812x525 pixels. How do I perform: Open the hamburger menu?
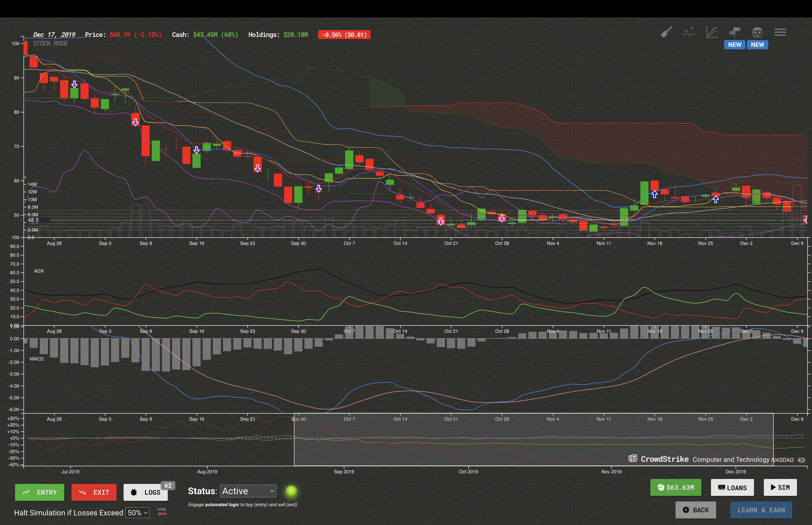[x=780, y=32]
